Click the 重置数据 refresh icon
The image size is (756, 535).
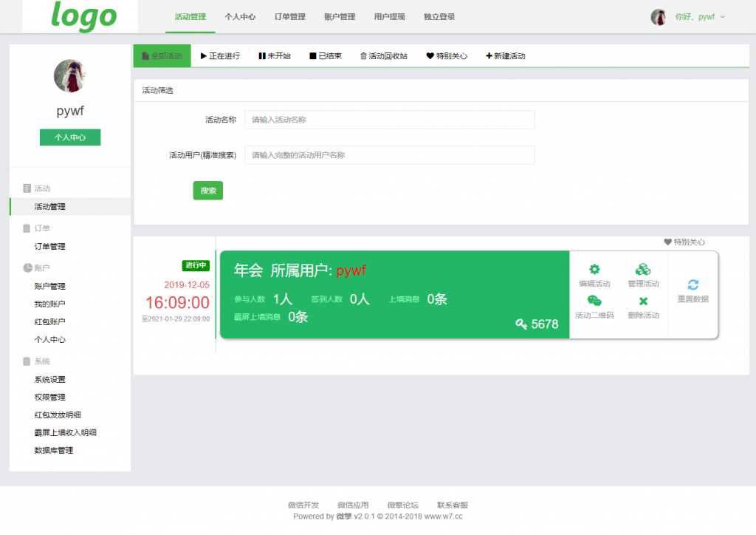click(x=693, y=284)
